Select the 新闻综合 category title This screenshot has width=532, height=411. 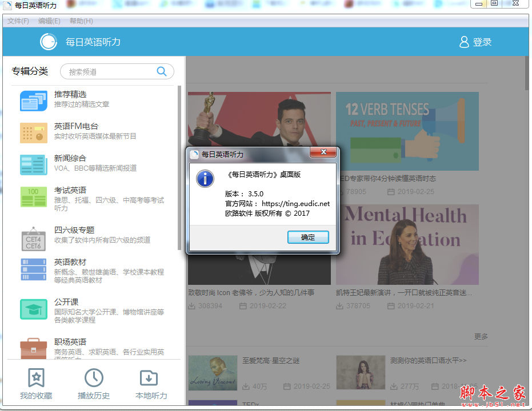pos(70,158)
